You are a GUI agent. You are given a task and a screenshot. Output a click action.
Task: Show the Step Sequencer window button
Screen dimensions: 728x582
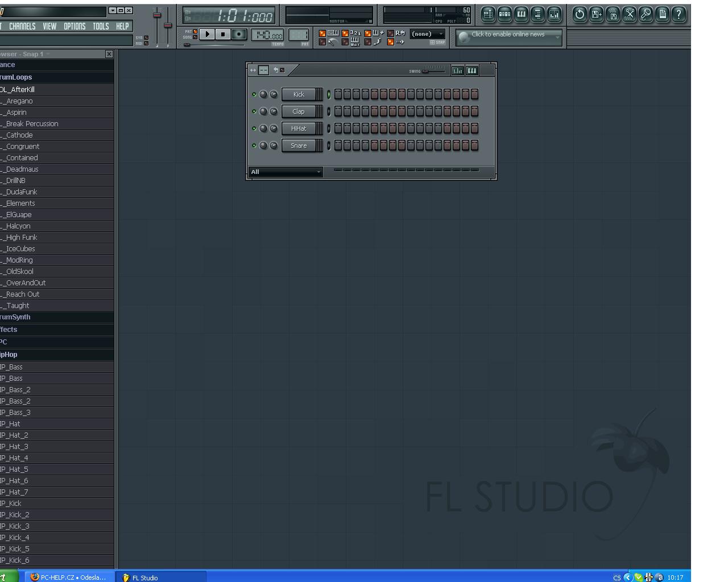click(x=504, y=15)
